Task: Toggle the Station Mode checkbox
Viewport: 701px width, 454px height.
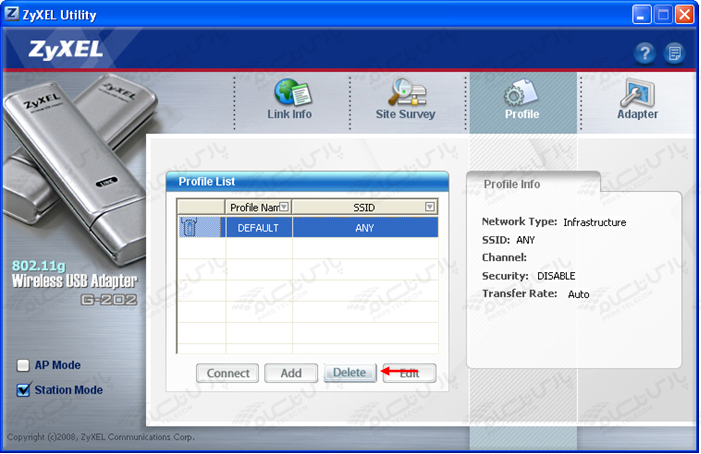Action: coord(23,390)
